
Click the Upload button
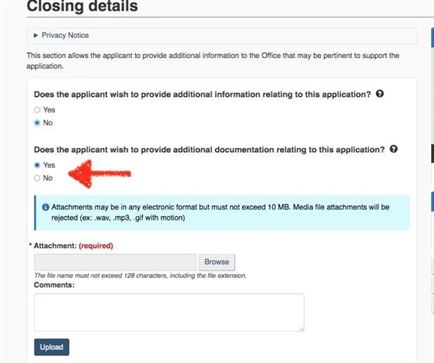pyautogui.click(x=52, y=347)
